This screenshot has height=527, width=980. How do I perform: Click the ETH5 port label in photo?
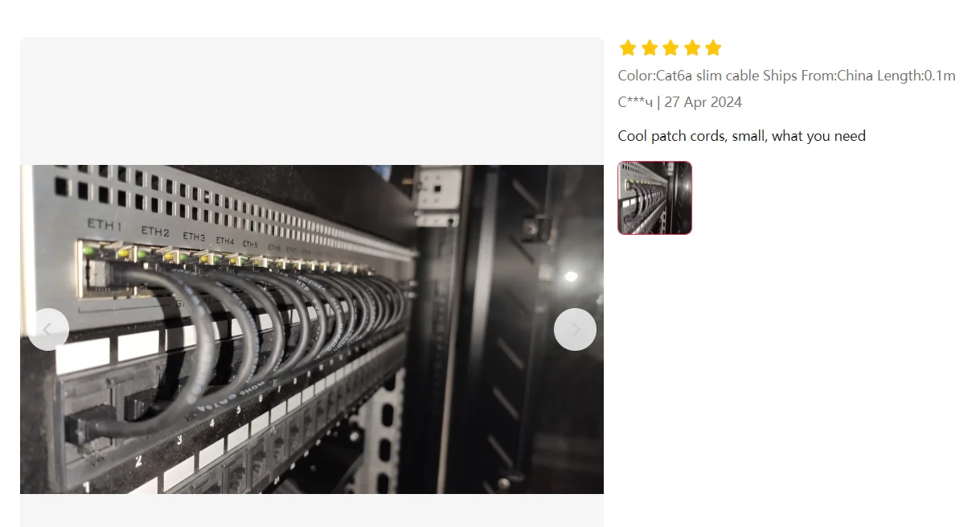[251, 244]
